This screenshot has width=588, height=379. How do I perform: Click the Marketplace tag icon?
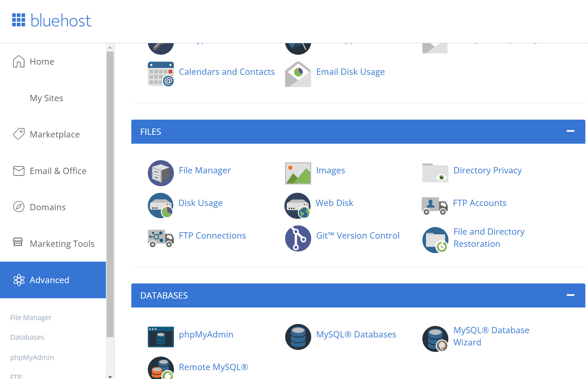click(x=19, y=134)
